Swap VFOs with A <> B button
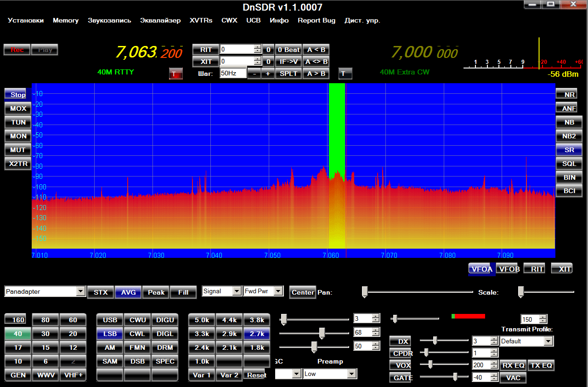 point(316,62)
